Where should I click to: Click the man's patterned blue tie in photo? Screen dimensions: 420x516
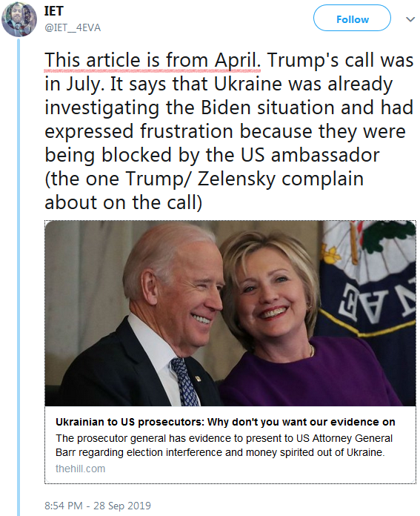(x=185, y=382)
